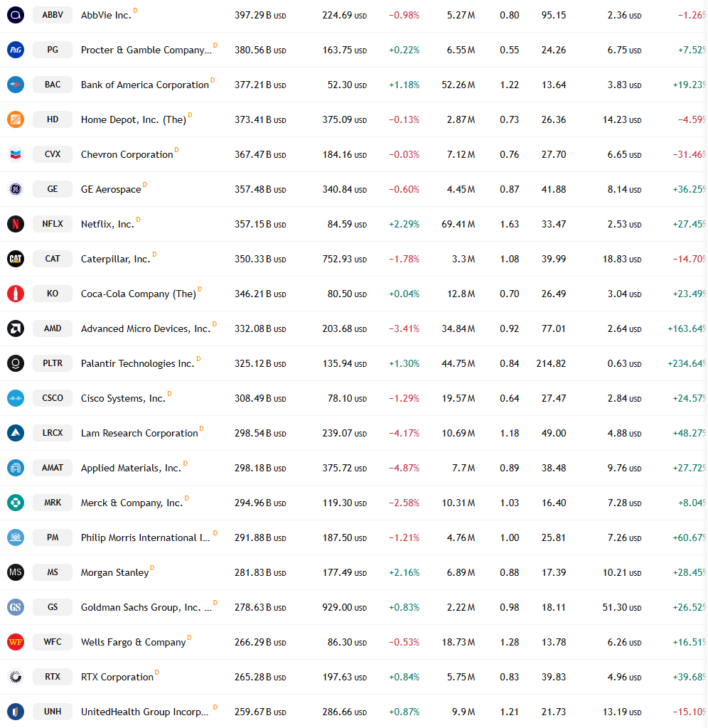Screen dimensions: 708x728
Task: Select the BAC ticker badge
Action: coord(53,85)
